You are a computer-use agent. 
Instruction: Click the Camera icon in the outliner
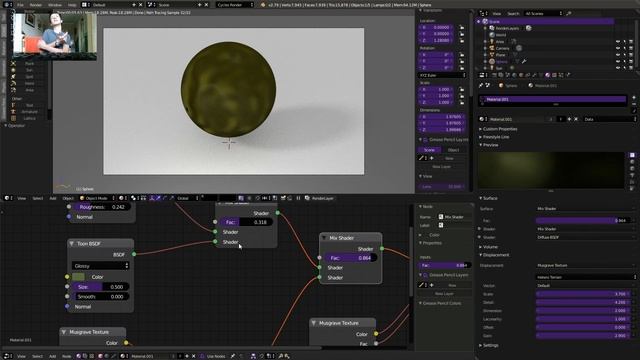[492, 48]
